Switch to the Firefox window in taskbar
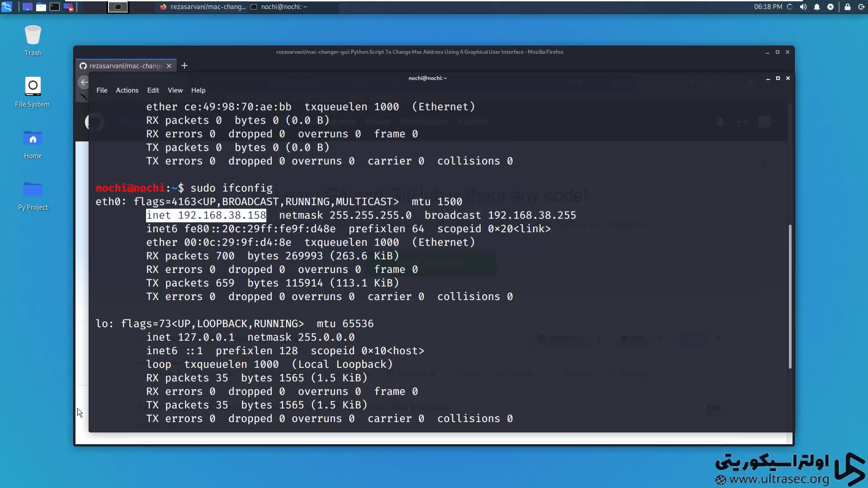 pyautogui.click(x=203, y=7)
